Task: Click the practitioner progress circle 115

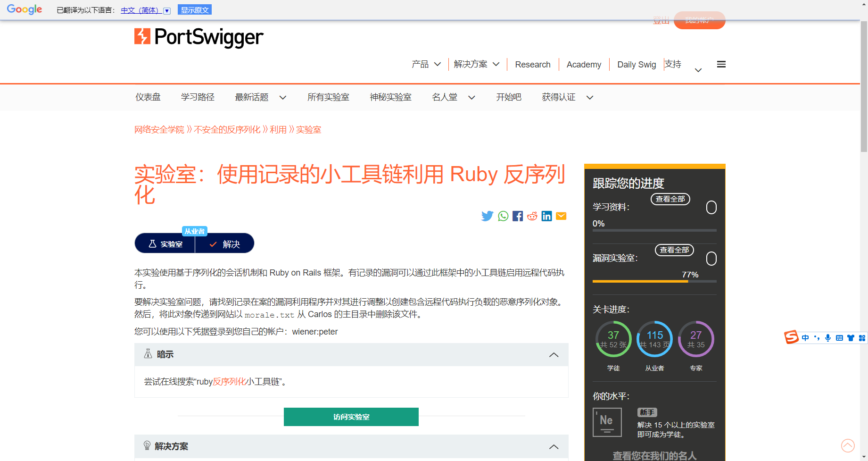Action: click(654, 339)
